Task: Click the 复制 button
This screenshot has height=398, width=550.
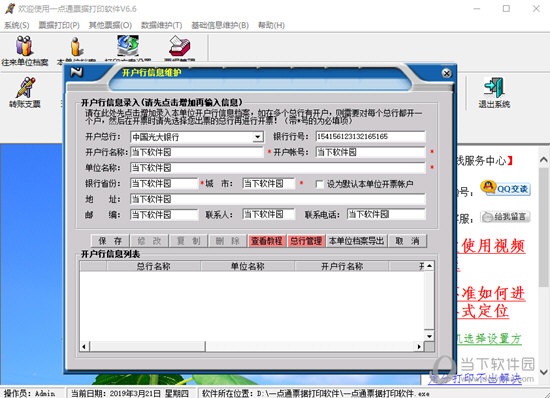Action: (188, 241)
